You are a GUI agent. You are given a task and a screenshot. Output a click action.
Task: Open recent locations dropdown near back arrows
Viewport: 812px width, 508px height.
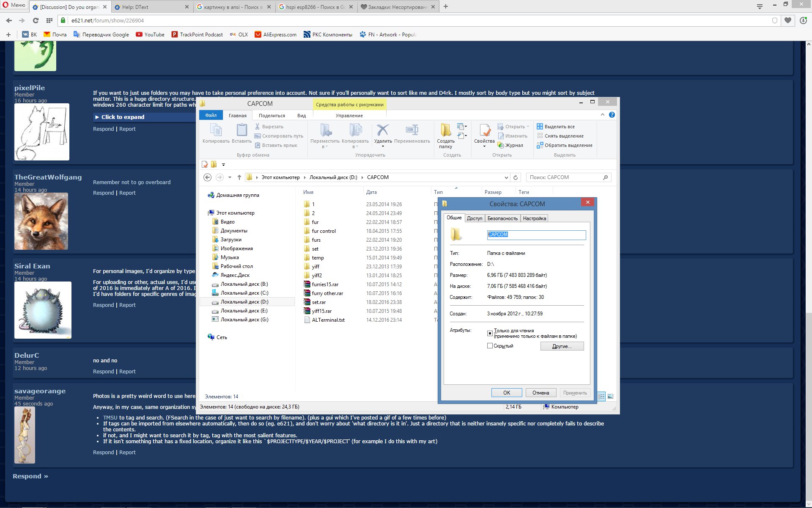point(230,177)
